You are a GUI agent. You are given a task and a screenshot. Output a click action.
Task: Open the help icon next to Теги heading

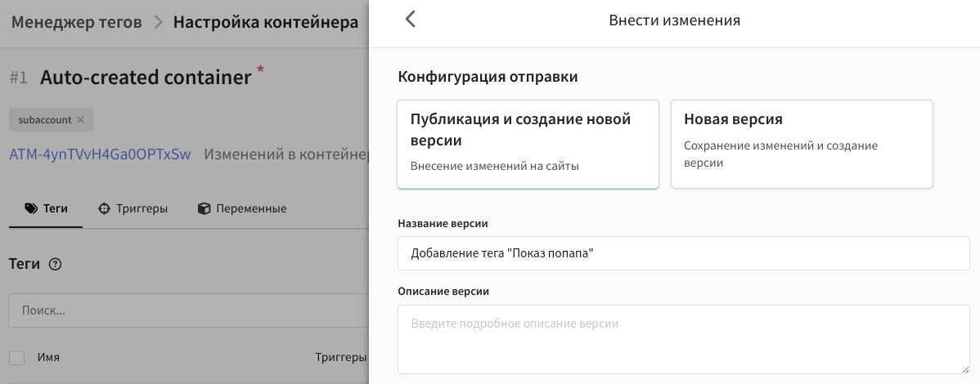tap(55, 264)
